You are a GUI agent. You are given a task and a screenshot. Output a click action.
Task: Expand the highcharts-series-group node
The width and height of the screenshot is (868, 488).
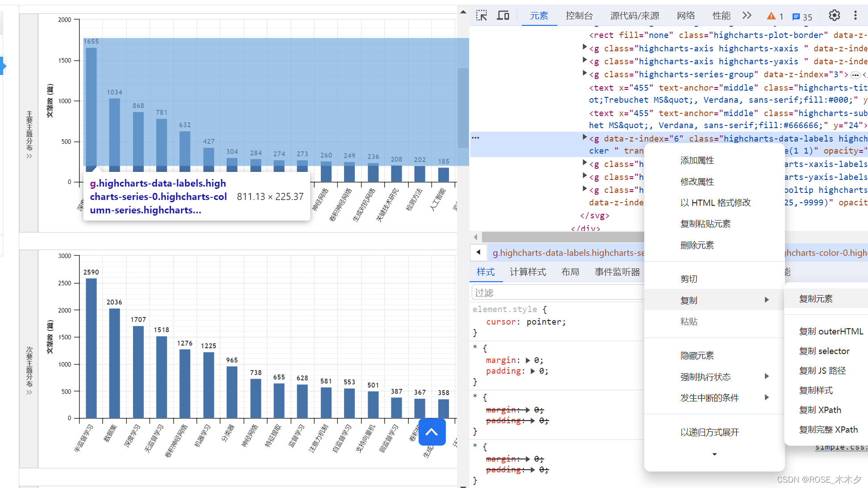click(x=585, y=73)
